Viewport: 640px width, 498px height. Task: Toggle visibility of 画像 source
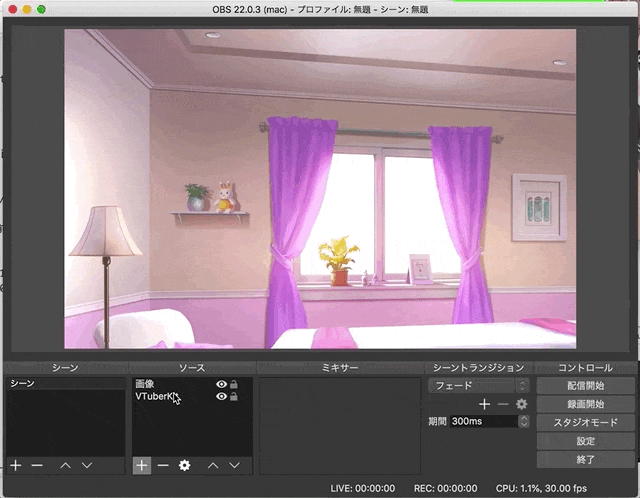click(221, 384)
